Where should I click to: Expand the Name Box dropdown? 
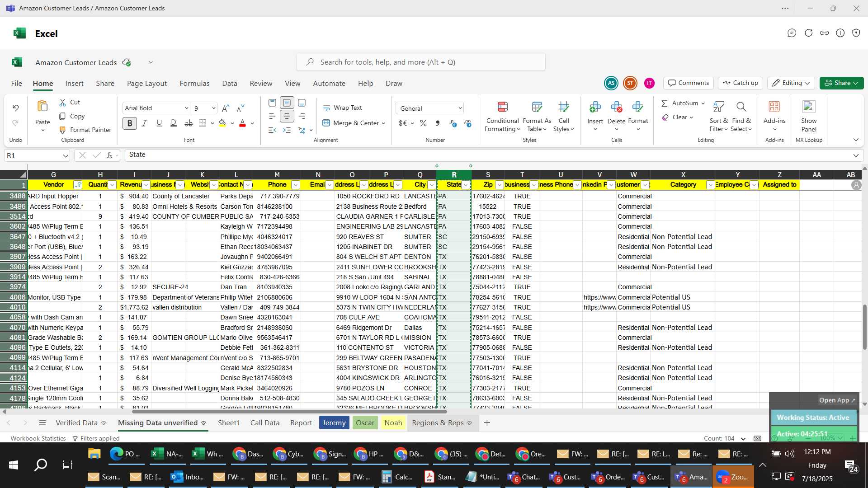point(66,155)
